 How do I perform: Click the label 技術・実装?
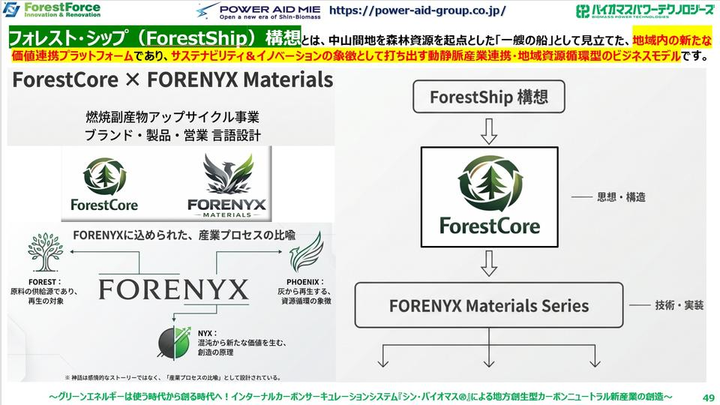coord(679,305)
